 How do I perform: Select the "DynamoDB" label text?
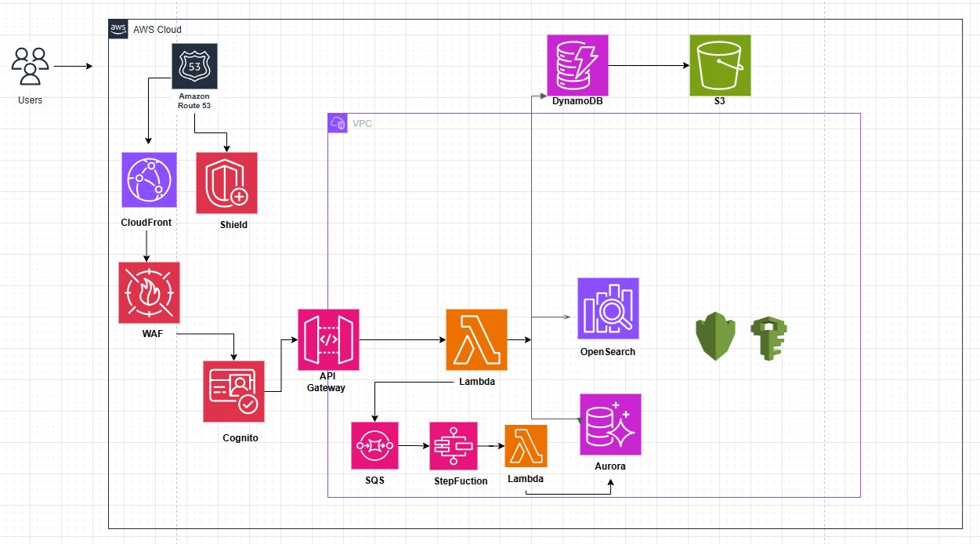point(578,102)
